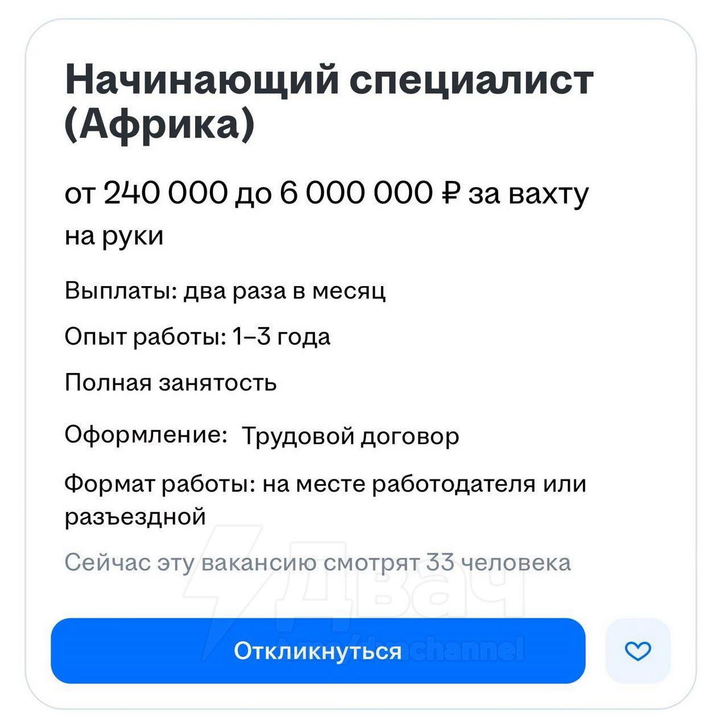This screenshot has width=707, height=728.
Task: Click the 'Выплаты:' label
Action: click(121, 291)
